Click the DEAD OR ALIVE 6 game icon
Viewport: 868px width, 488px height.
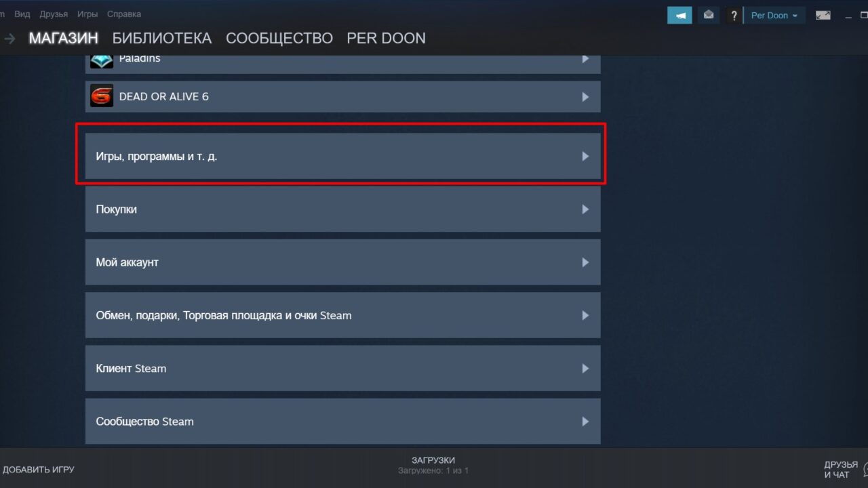(x=102, y=96)
